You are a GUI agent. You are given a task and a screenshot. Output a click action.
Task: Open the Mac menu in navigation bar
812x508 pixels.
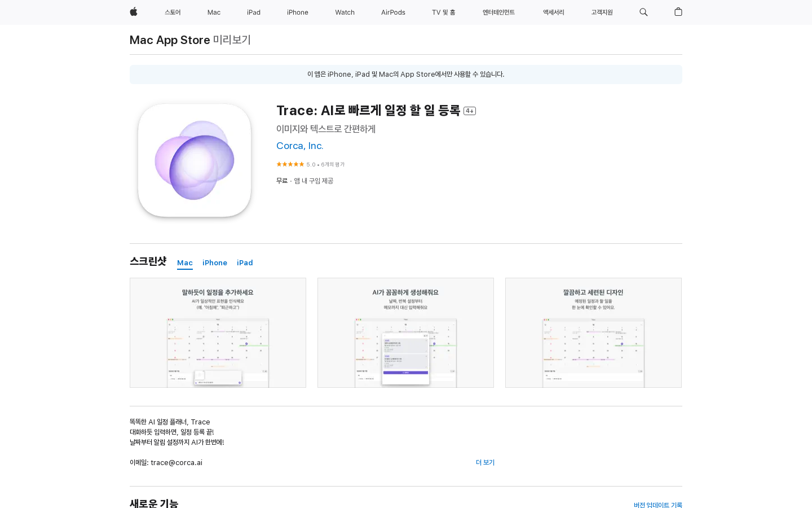pyautogui.click(x=214, y=12)
